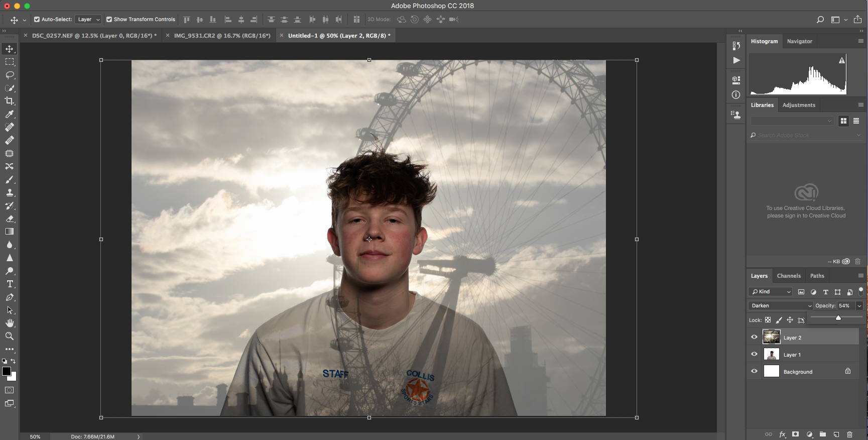The width and height of the screenshot is (868, 440).
Task: Select the Hand tool
Action: pyautogui.click(x=10, y=323)
